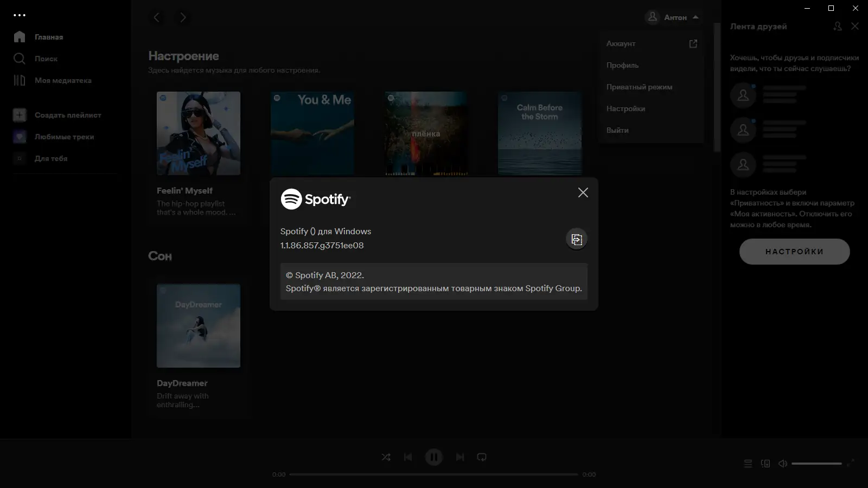Click the Spotify logo in dialog
The width and height of the screenshot is (868, 488).
(316, 199)
